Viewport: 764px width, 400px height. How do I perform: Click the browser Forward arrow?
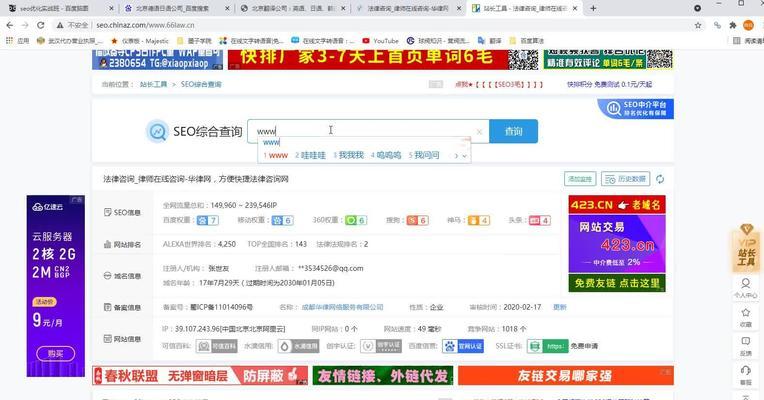(x=25, y=25)
